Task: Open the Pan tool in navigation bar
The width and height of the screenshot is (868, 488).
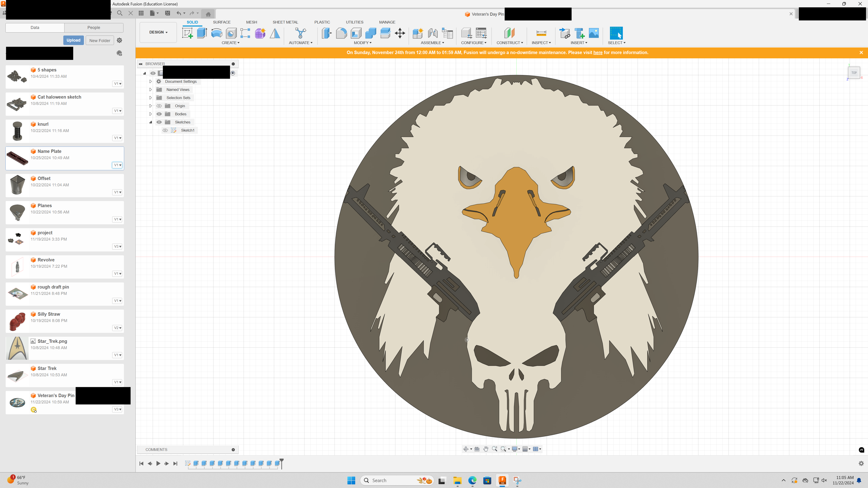Action: pyautogui.click(x=486, y=449)
